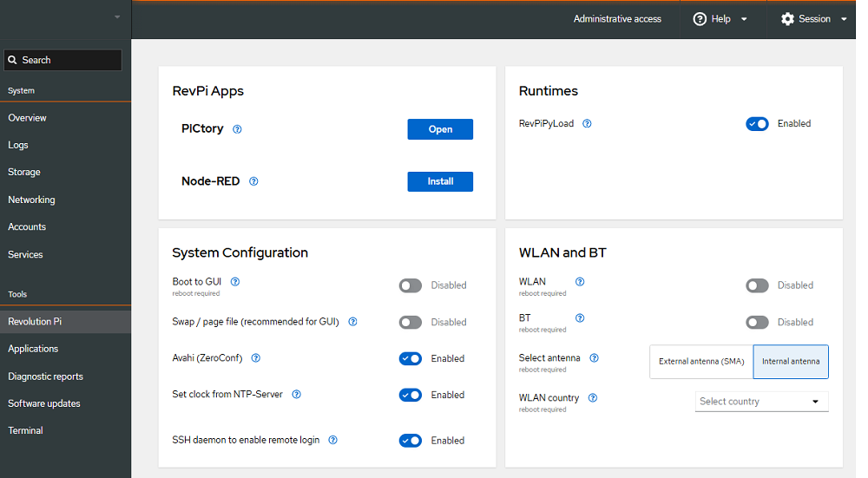Click info icon next to RevPiPyLoad
The height and width of the screenshot is (478, 868).
(587, 123)
